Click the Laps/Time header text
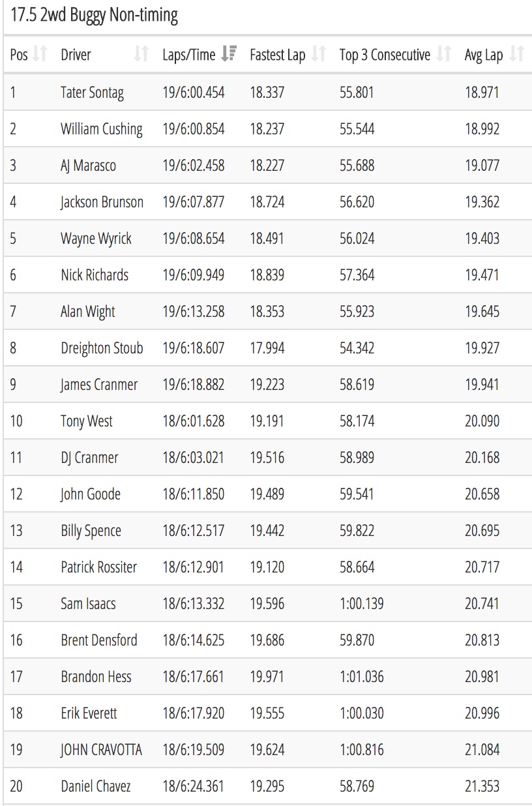This screenshot has width=532, height=806. (188, 55)
